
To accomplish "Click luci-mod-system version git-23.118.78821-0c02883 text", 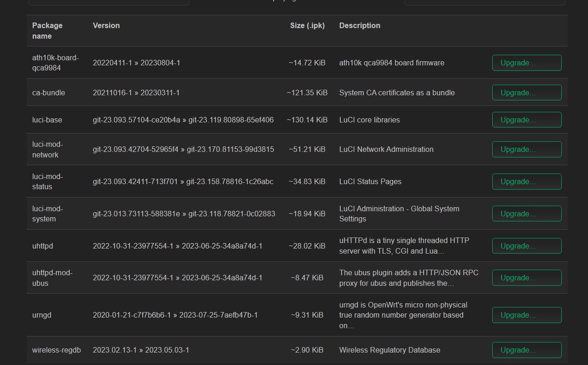I will pyautogui.click(x=232, y=214).
